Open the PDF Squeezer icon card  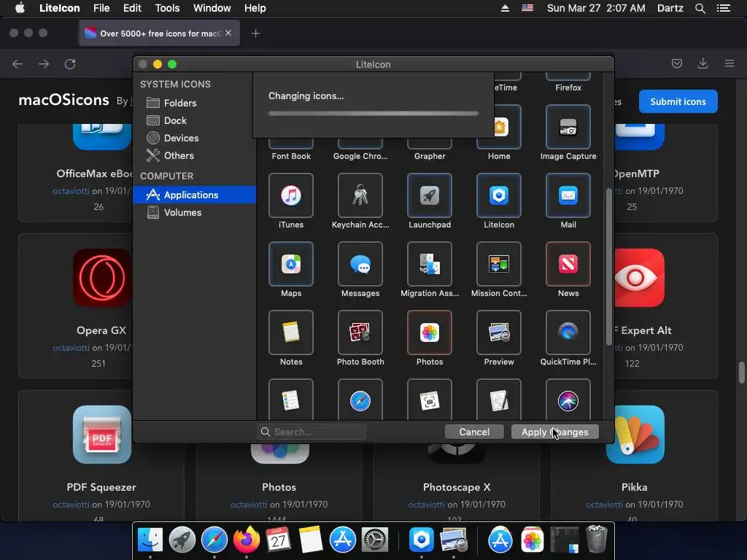pos(101,456)
